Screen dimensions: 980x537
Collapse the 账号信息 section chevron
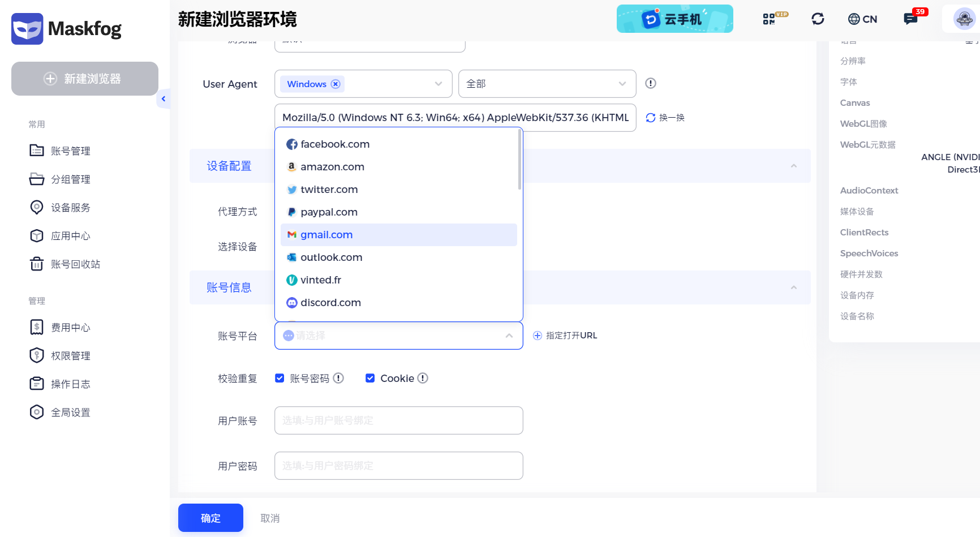pyautogui.click(x=794, y=287)
